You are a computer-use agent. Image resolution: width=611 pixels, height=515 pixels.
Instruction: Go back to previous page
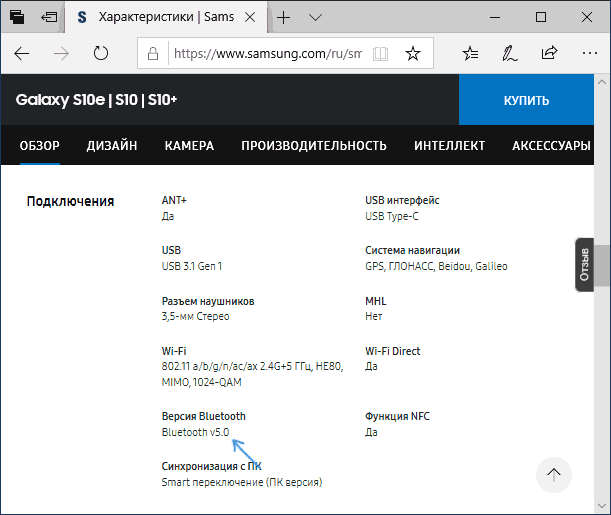[x=22, y=53]
